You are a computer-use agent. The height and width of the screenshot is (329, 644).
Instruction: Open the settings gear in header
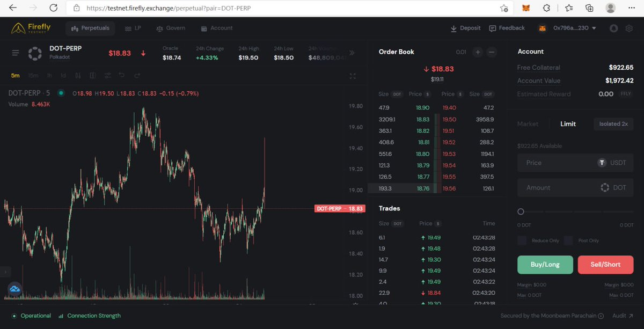(x=629, y=28)
